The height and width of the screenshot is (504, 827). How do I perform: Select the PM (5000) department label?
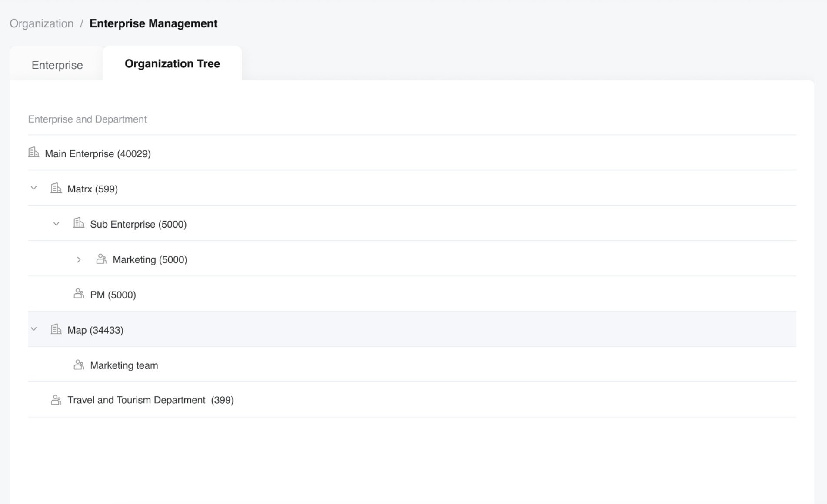(113, 295)
